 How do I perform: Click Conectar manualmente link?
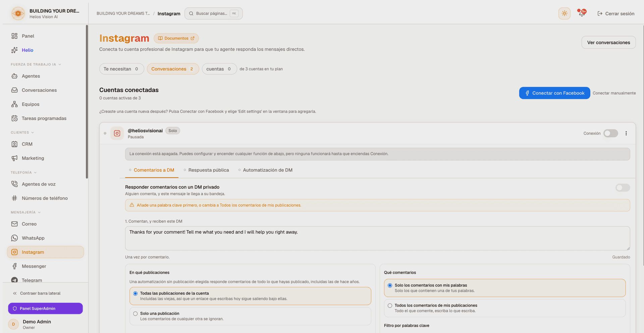click(614, 93)
